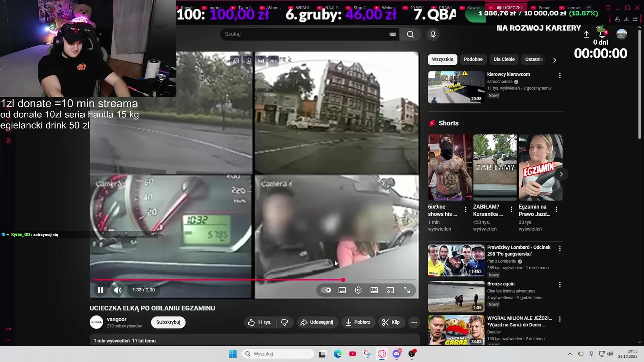Show more filter chips arrow
Image resolution: width=644 pixels, height=362 pixels.
coord(555,60)
